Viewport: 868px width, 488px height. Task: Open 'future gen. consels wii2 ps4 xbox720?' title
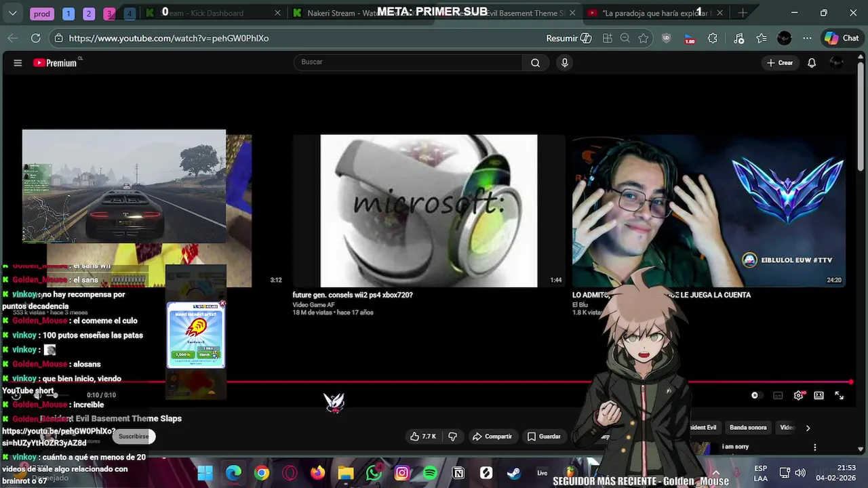tap(353, 296)
